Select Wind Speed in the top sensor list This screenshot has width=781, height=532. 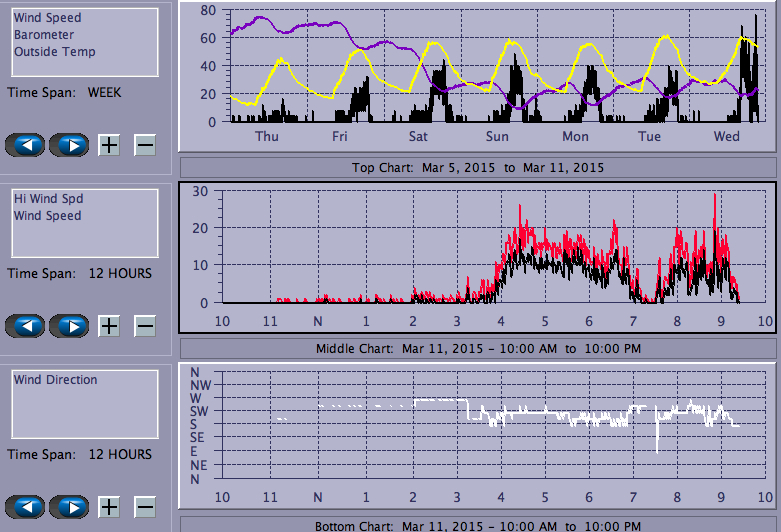47,18
